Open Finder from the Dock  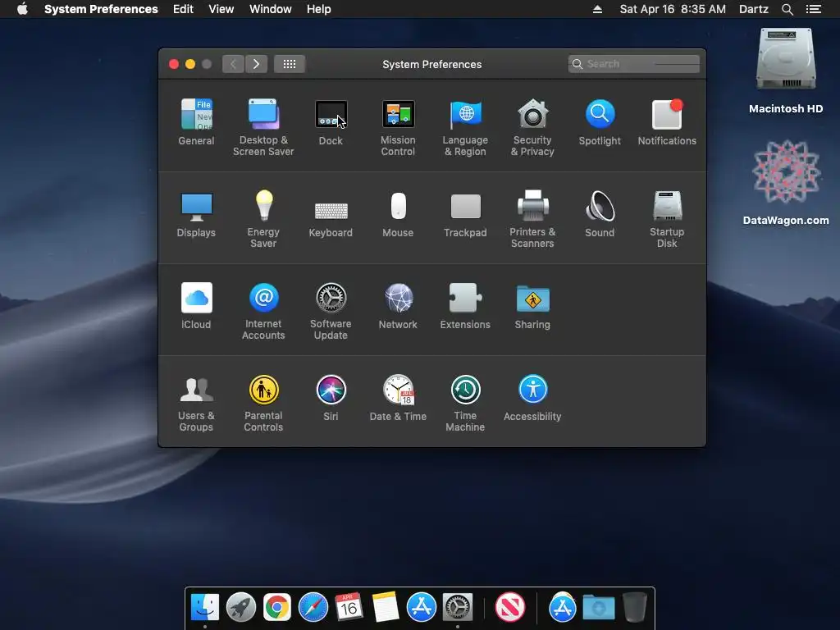[205, 607]
